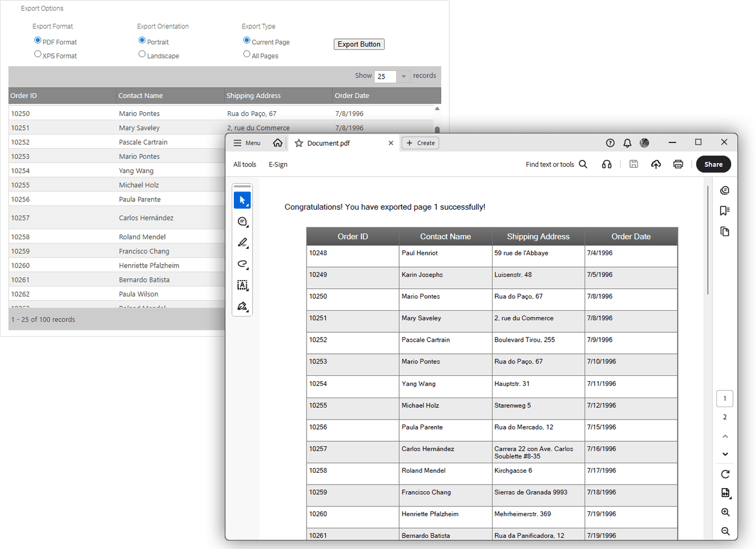
Task: Select All Pages export type
Action: point(247,54)
